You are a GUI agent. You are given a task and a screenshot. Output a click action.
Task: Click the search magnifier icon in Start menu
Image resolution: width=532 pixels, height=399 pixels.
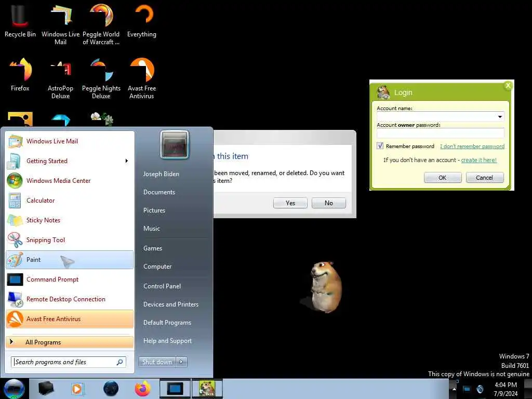tap(120, 362)
